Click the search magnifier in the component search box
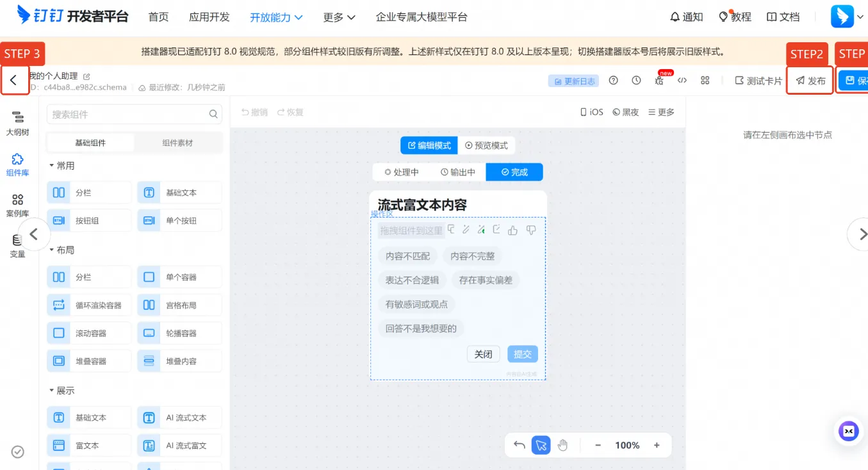This screenshot has height=470, width=868. tap(213, 115)
